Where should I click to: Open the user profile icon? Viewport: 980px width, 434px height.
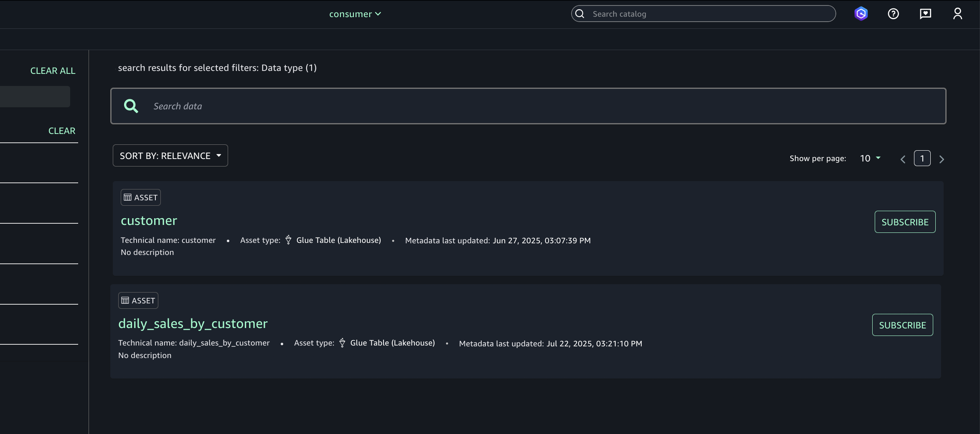957,14
